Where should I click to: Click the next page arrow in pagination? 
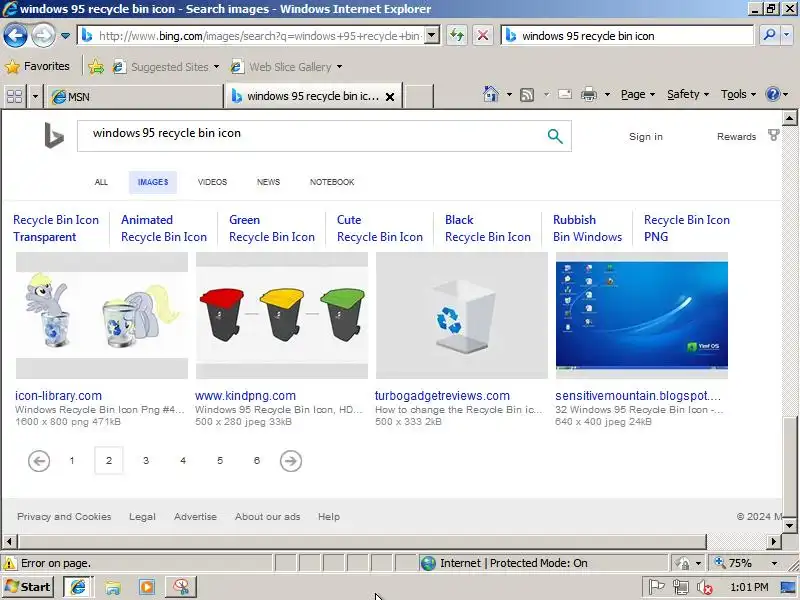click(291, 461)
